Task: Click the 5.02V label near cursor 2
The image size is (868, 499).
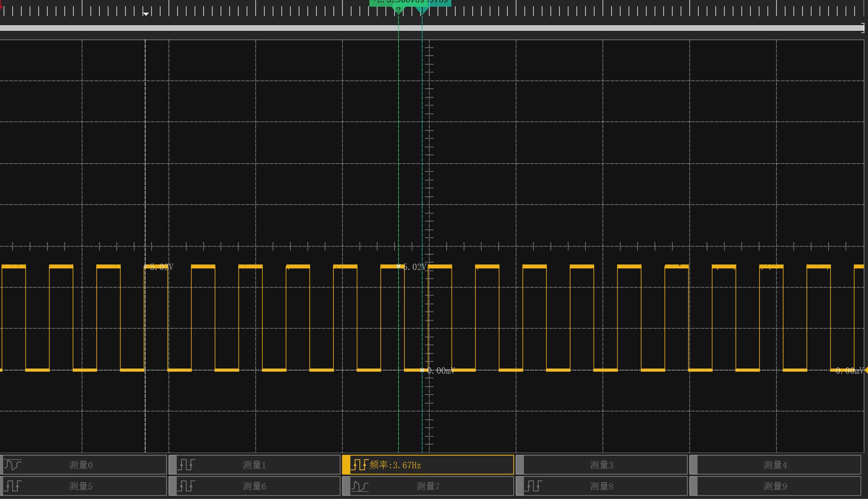Action: pos(414,267)
